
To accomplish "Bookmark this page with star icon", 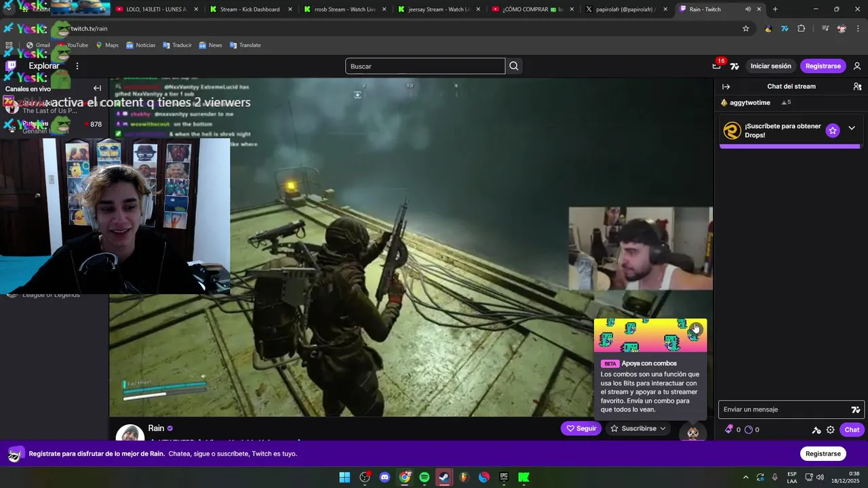I will [x=746, y=28].
